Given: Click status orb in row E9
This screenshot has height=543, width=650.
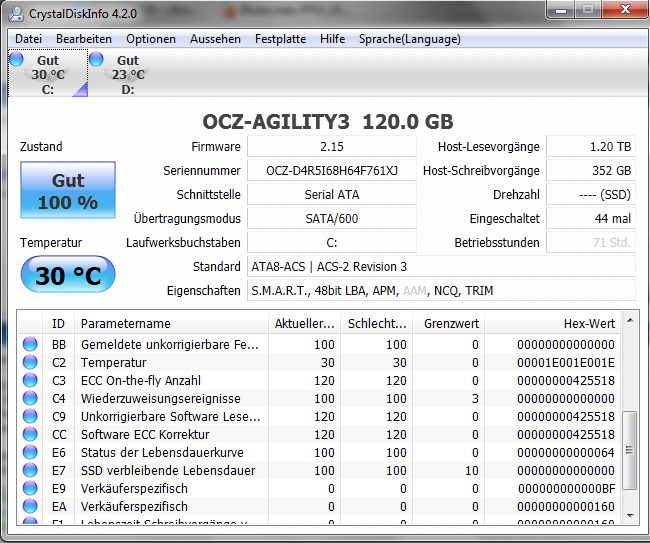Looking at the screenshot, I should [x=30, y=488].
